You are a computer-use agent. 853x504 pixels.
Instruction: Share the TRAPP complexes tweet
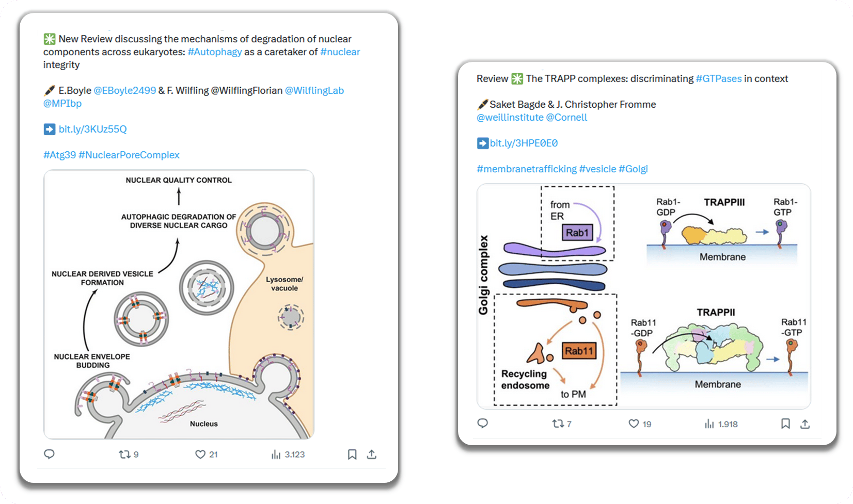[805, 424]
